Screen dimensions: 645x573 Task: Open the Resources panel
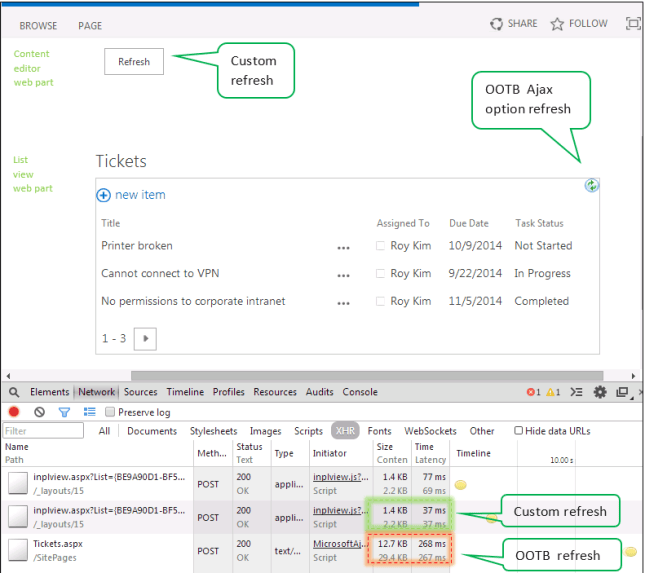point(275,392)
